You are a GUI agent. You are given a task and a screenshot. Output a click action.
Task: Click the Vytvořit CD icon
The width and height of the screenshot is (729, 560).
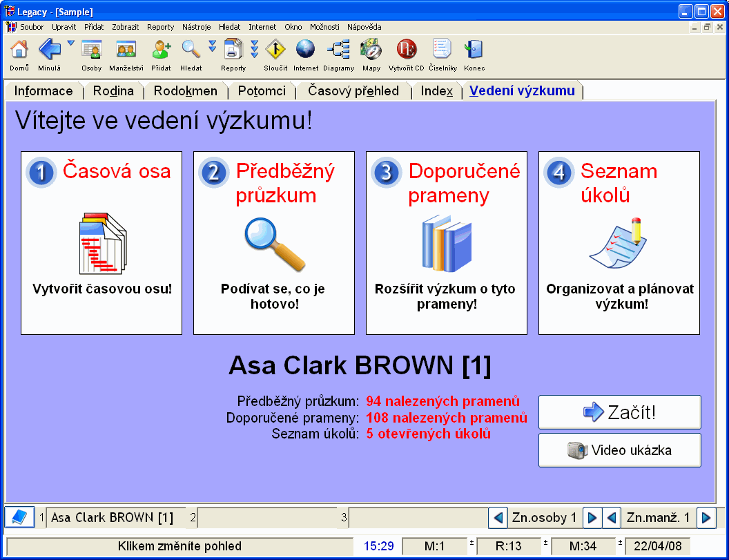[x=407, y=50]
